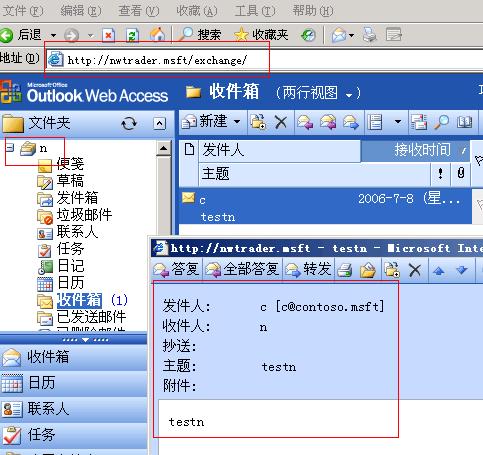Select the 日历 folder in tree
The width and height of the screenshot is (483, 455).
(x=60, y=283)
